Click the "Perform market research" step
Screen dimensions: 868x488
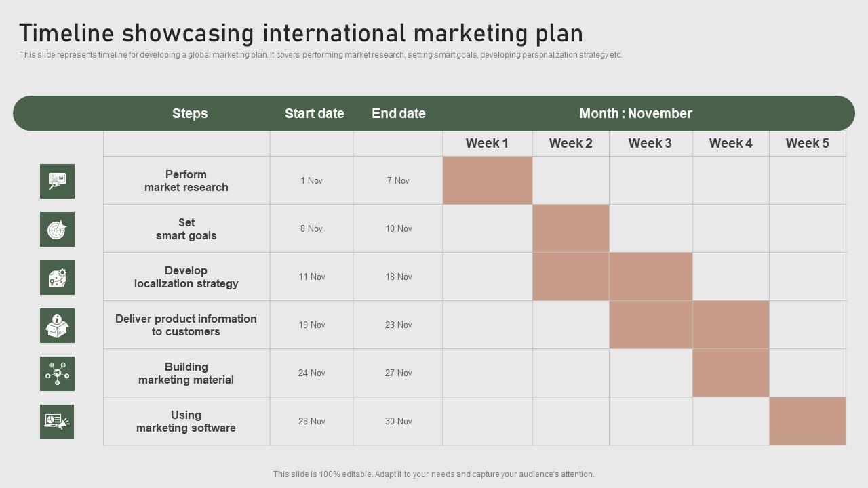pyautogui.click(x=186, y=181)
